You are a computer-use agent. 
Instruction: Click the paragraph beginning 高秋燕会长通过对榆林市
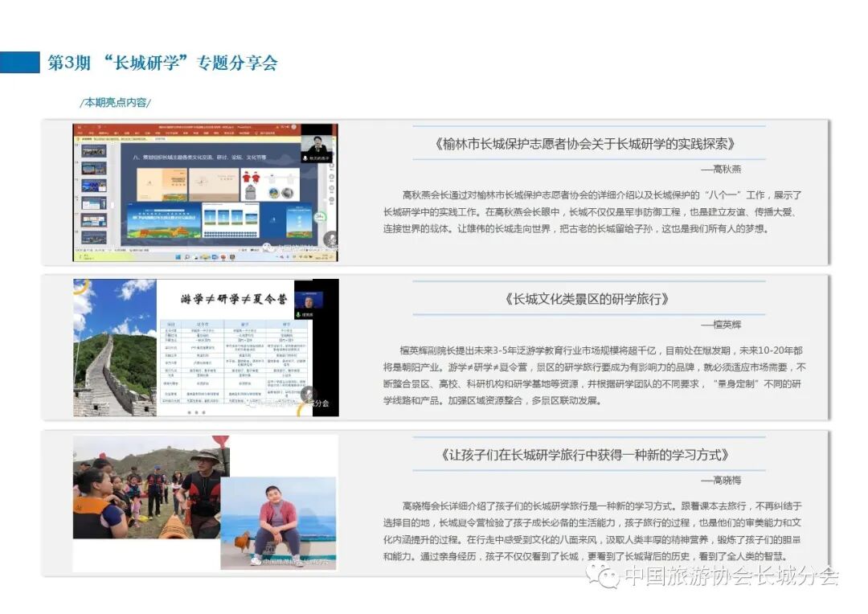(x=592, y=212)
